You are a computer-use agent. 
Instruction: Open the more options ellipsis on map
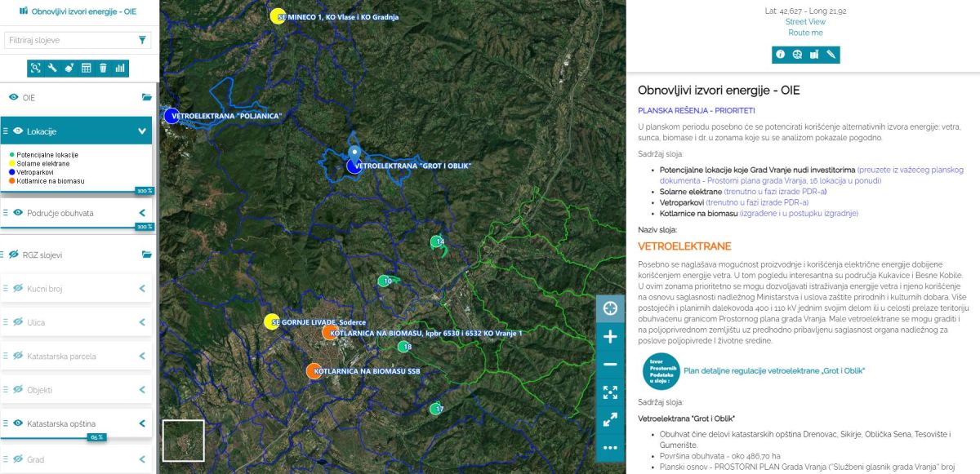coord(609,447)
